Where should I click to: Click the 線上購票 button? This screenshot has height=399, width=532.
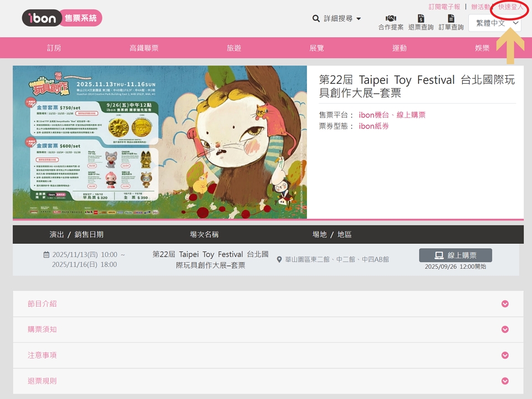(x=456, y=255)
